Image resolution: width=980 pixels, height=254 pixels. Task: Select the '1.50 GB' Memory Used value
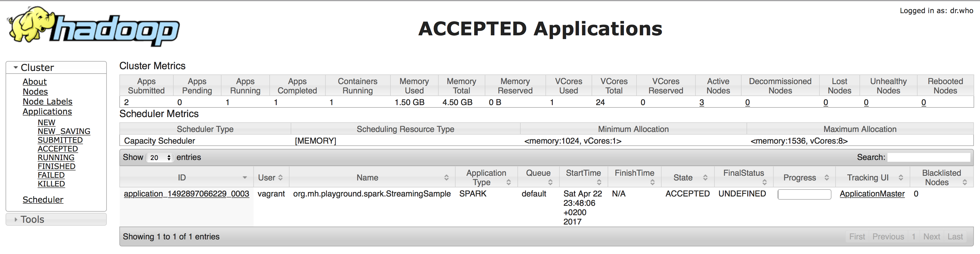[x=409, y=102]
